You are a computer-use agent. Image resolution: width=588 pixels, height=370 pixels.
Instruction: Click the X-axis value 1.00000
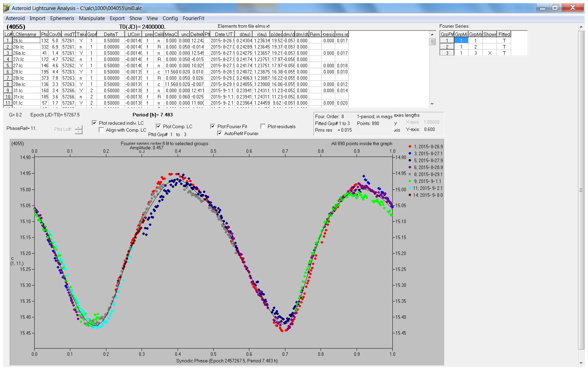point(431,122)
